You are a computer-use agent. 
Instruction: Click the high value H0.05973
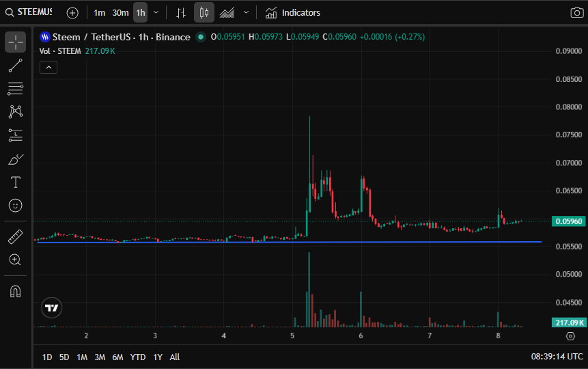click(266, 37)
